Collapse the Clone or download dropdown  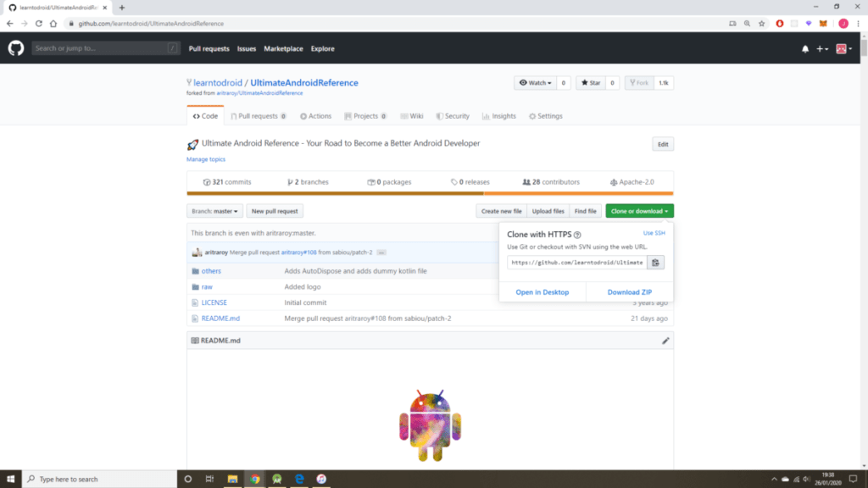[639, 211]
